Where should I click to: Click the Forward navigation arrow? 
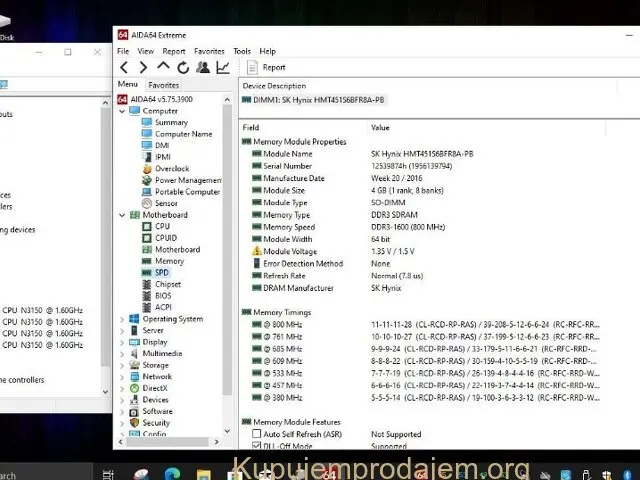click(143, 67)
